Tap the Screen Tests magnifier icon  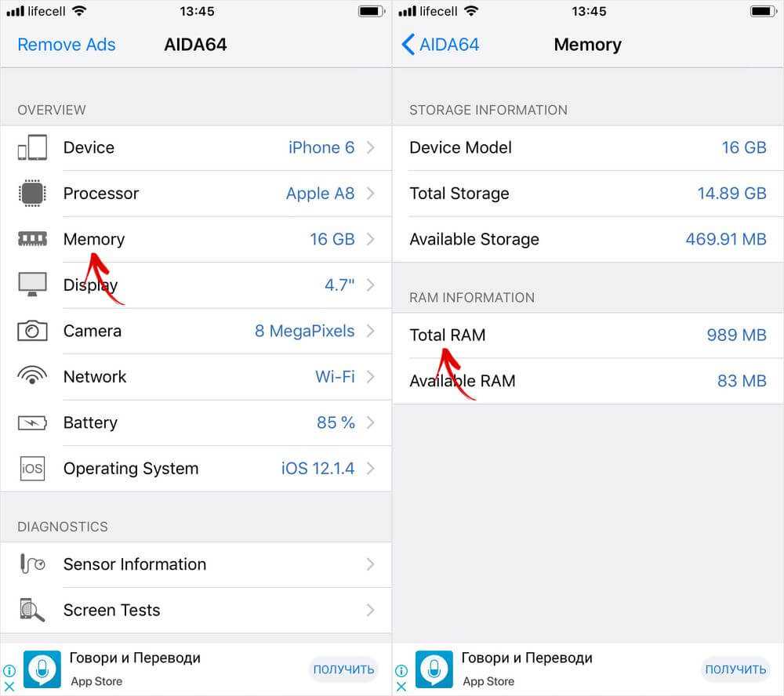pyautogui.click(x=32, y=610)
